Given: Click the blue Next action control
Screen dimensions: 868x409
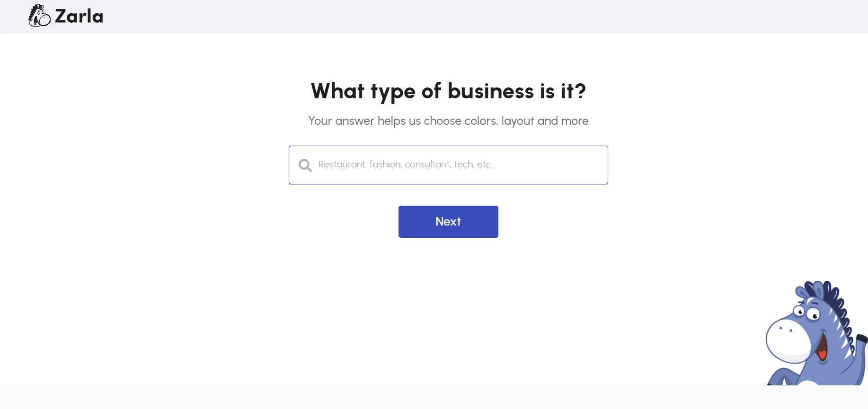Looking at the screenshot, I should point(448,221).
